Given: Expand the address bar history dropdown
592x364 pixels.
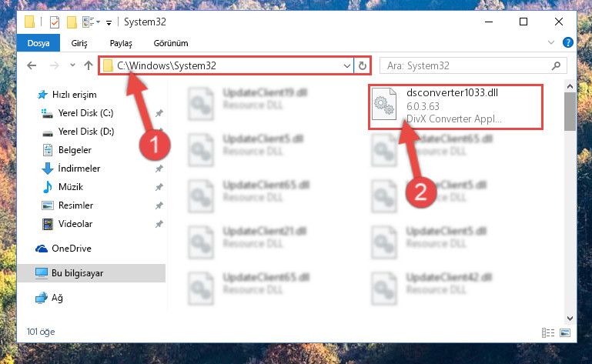Looking at the screenshot, I should pos(347,66).
